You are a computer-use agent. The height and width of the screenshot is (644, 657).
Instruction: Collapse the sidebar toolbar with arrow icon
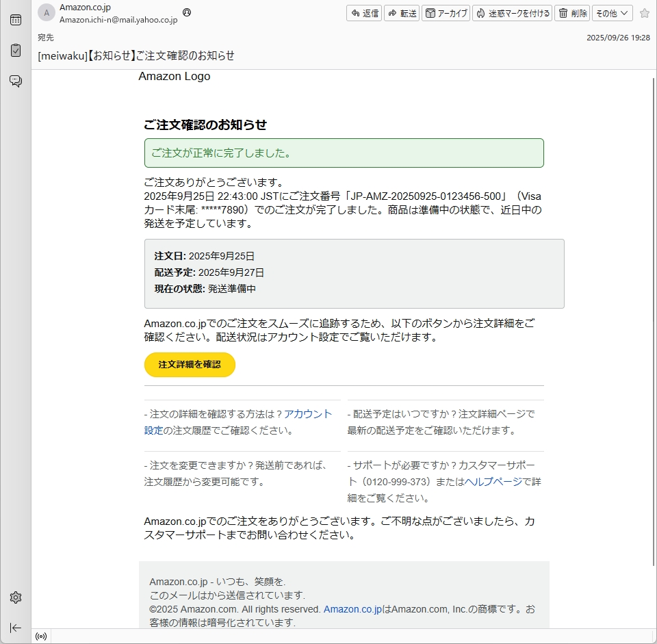15,628
